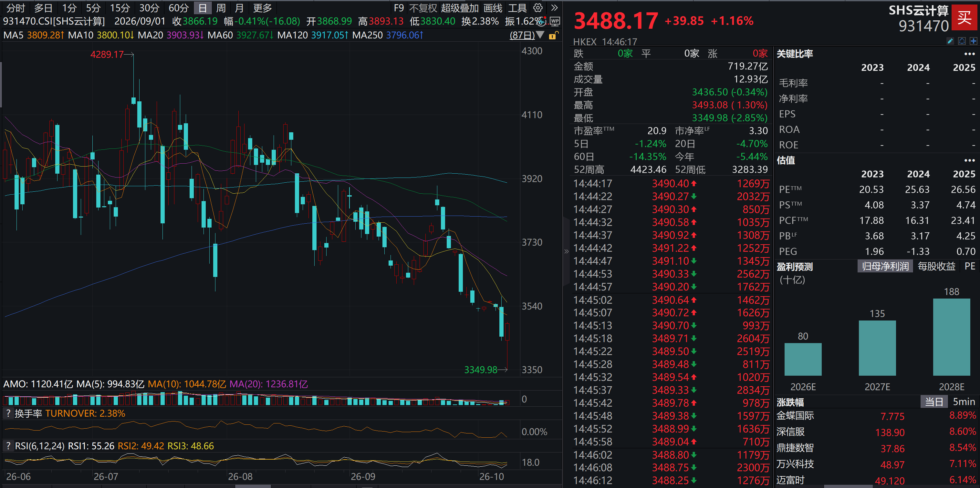Open the 更多 period dropdown

tap(263, 8)
